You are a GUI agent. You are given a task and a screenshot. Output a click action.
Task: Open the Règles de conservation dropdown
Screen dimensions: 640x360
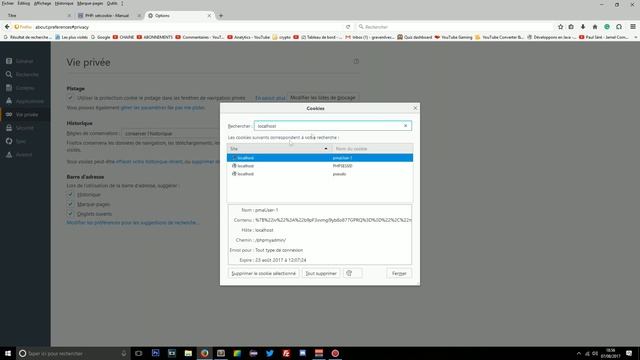pos(171,133)
